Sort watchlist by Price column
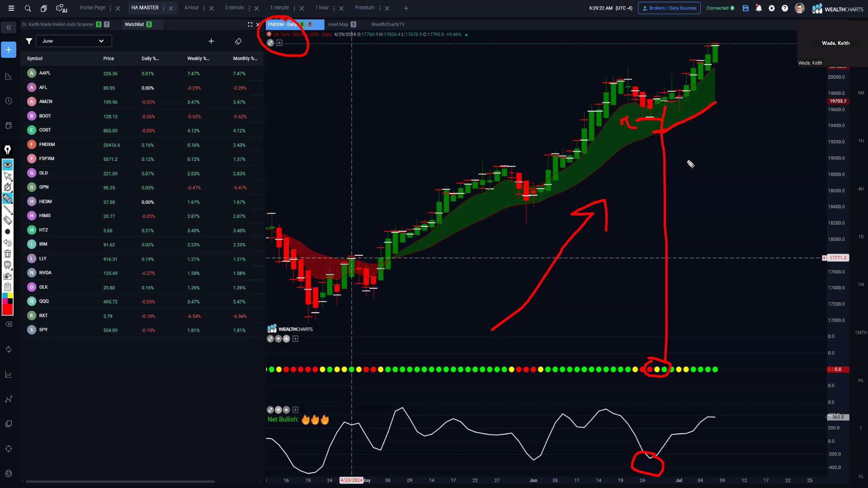868x488 pixels. pyautogui.click(x=108, y=59)
